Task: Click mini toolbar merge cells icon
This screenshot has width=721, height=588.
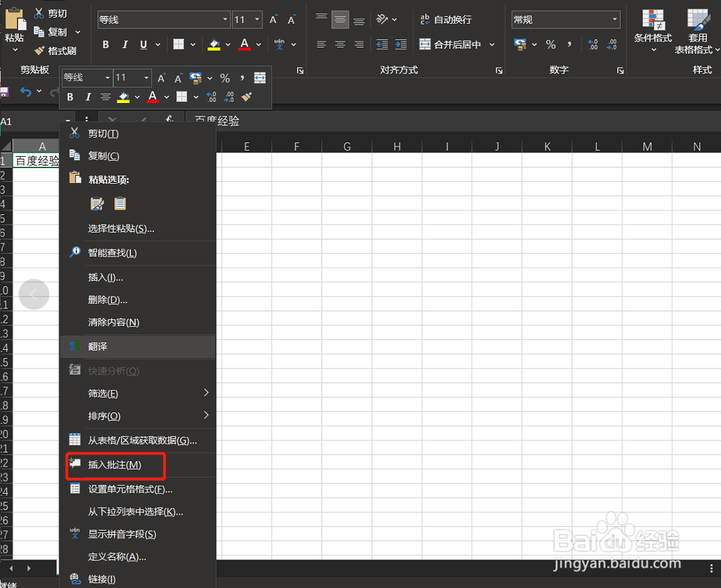Action: (260, 78)
